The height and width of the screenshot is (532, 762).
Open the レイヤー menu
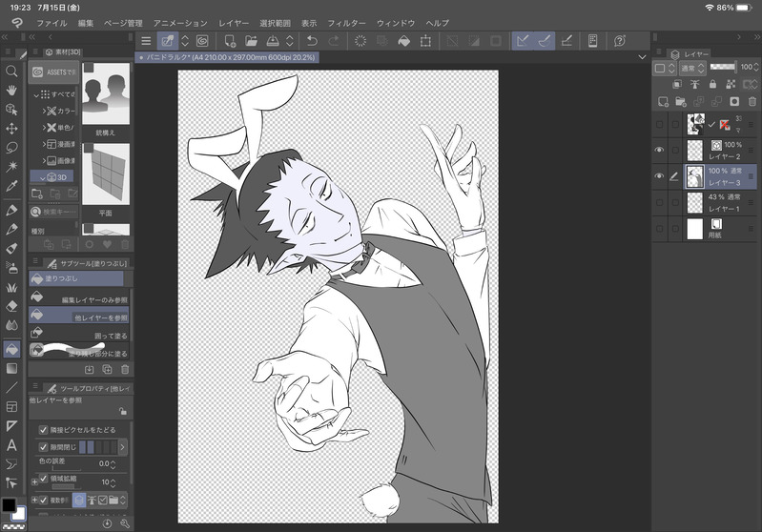pyautogui.click(x=234, y=22)
